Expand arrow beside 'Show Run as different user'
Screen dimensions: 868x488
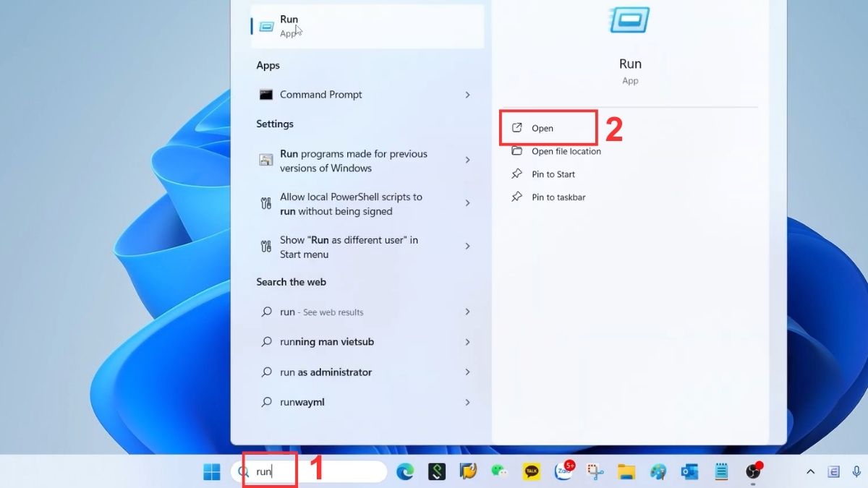pos(467,247)
